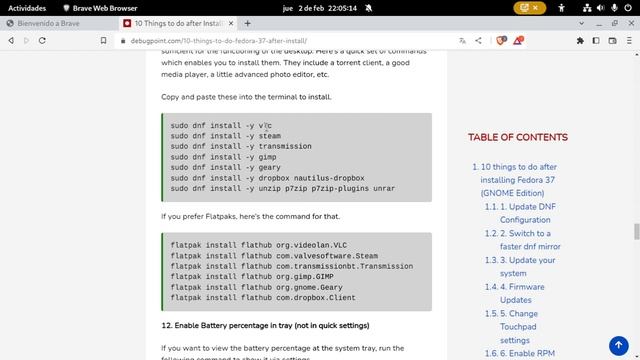
Task: Open 'Enable RPM' contents link
Action: pyautogui.click(x=520, y=353)
